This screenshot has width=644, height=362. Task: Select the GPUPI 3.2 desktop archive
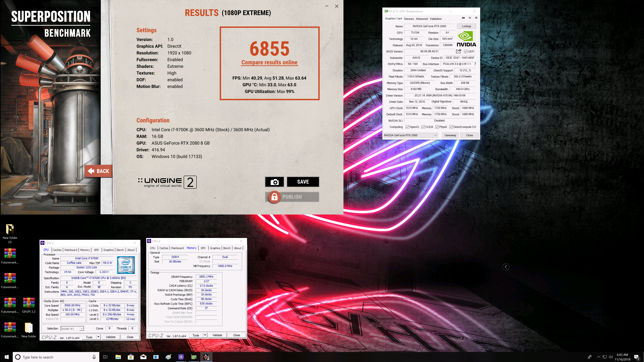29,305
